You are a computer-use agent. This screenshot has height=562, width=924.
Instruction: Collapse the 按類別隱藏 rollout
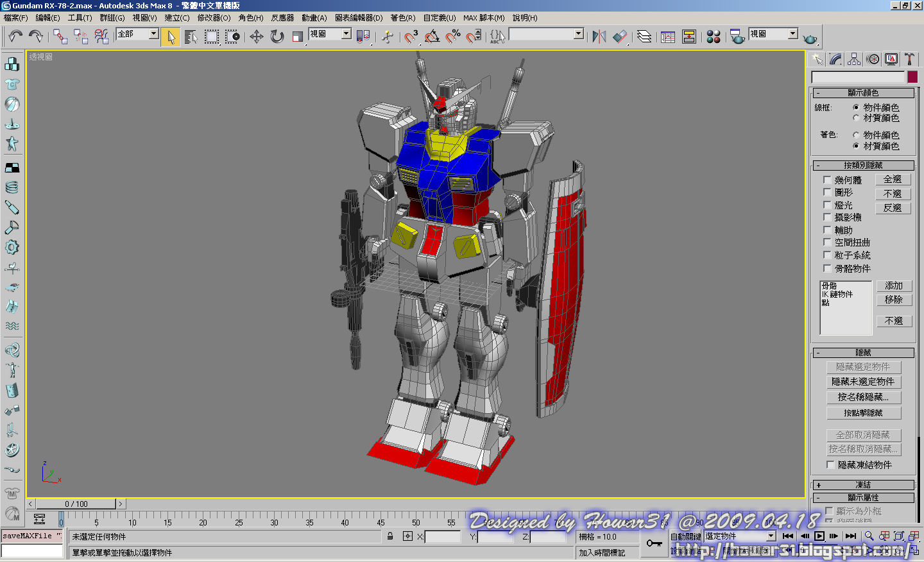click(x=863, y=166)
